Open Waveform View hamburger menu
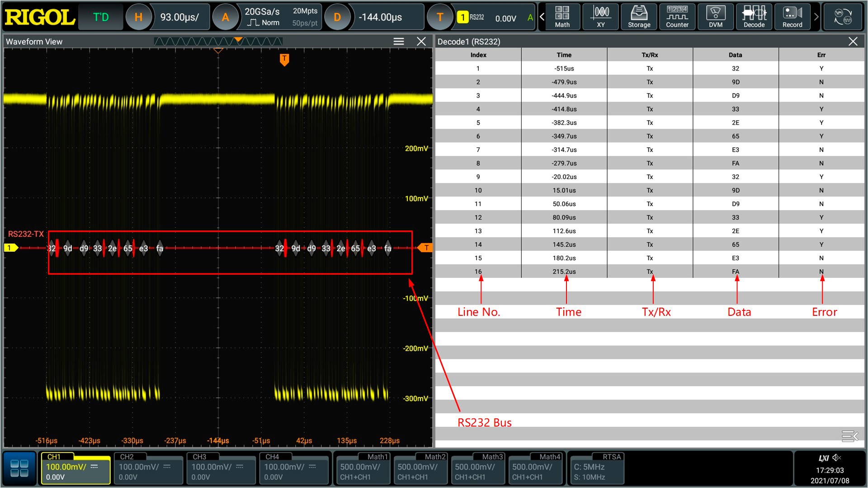 398,42
